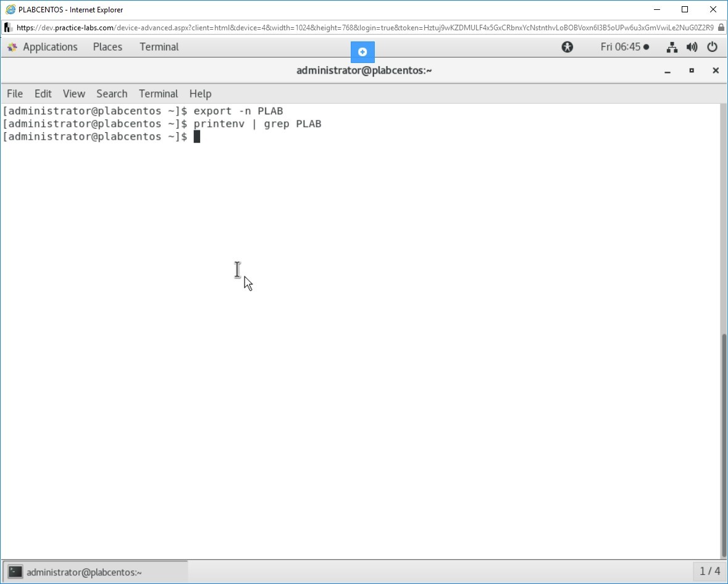Maximize the terminal window

pos(692,70)
